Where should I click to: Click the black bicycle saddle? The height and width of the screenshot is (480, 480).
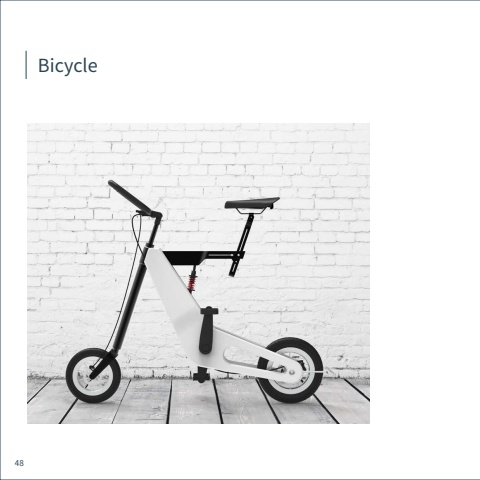[x=252, y=203]
